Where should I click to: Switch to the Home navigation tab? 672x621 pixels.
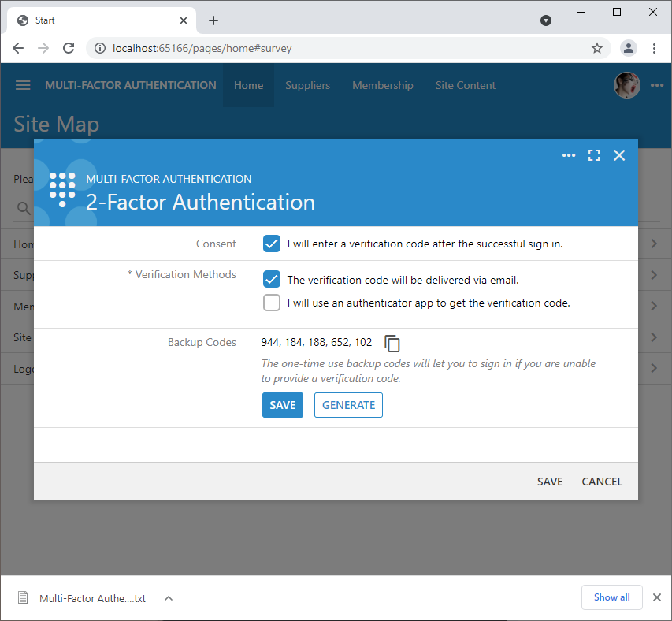pyautogui.click(x=248, y=85)
